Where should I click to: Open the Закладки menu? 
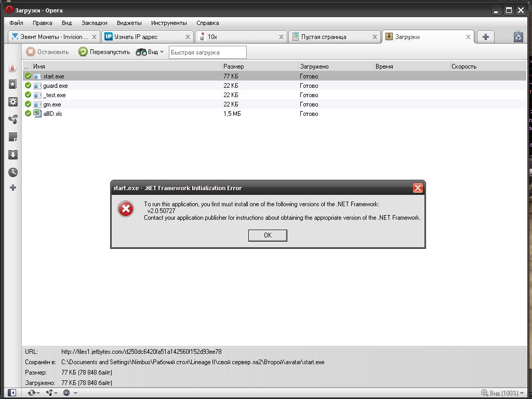point(95,23)
